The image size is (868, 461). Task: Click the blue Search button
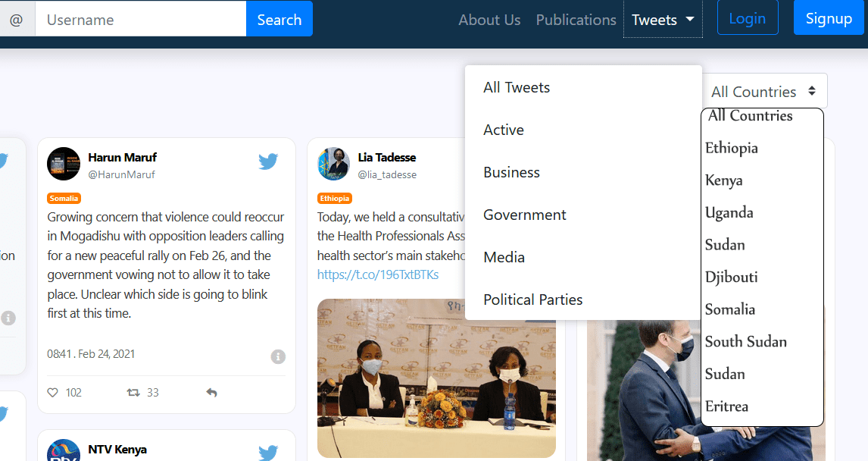[x=279, y=20]
